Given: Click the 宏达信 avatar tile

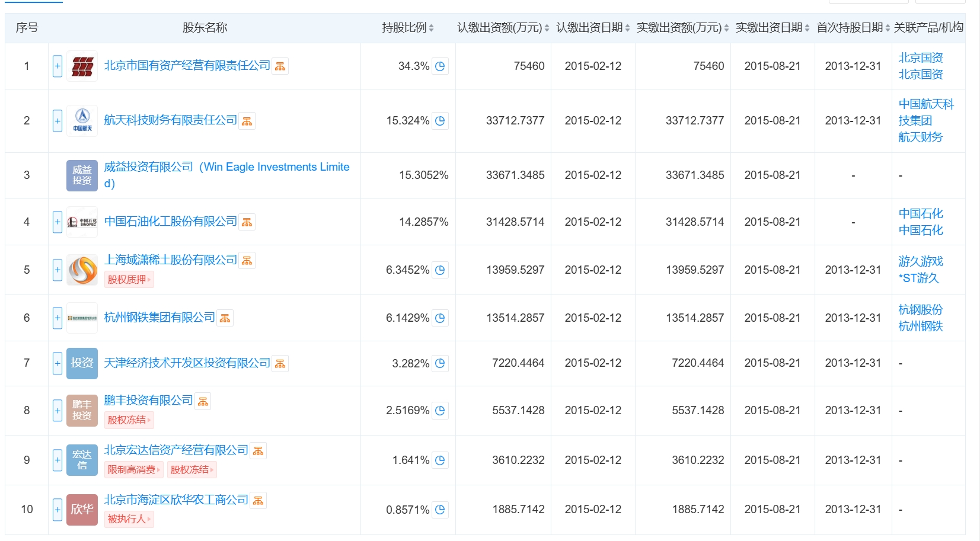Looking at the screenshot, I should [82, 460].
